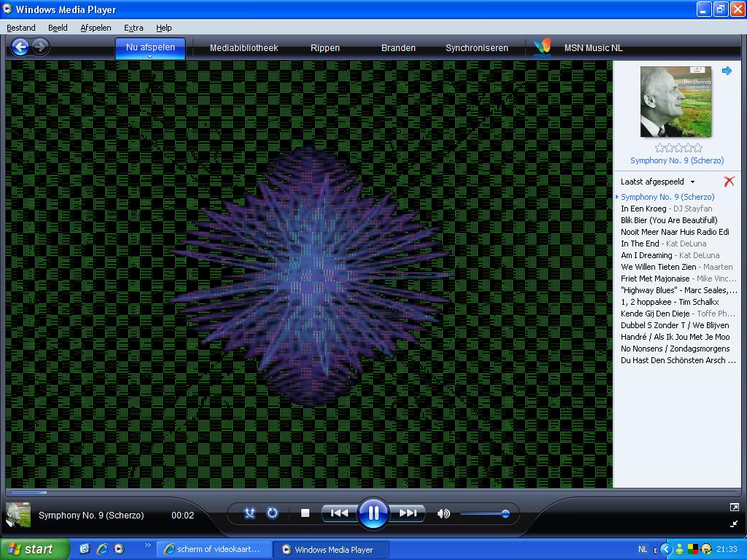This screenshot has width=747, height=560.
Task: Mute the sound via speaker icon
Action: coord(443,513)
